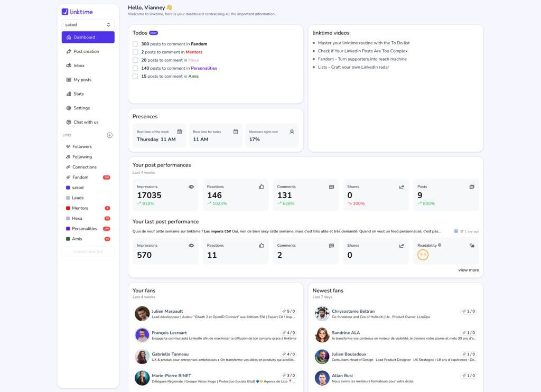Open video Lists - Craft your own LinkedIn radar
Viewport: 541px width, 392px height.
click(353, 67)
